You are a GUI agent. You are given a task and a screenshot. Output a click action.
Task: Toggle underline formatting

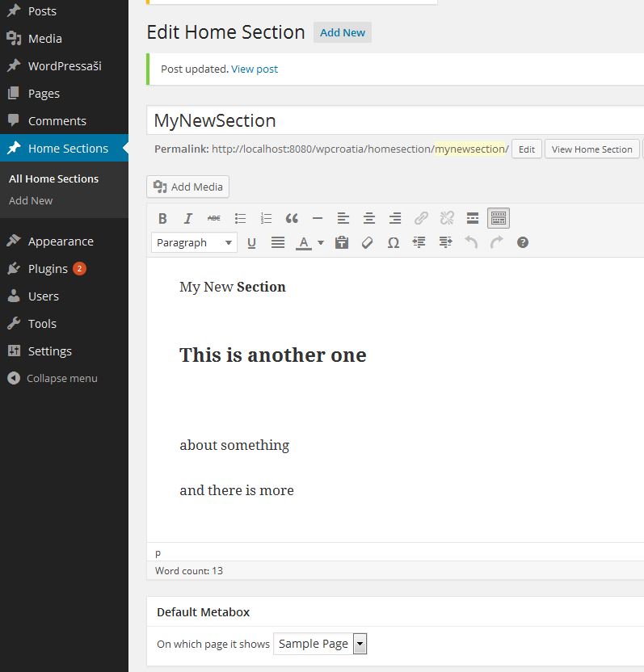251,243
